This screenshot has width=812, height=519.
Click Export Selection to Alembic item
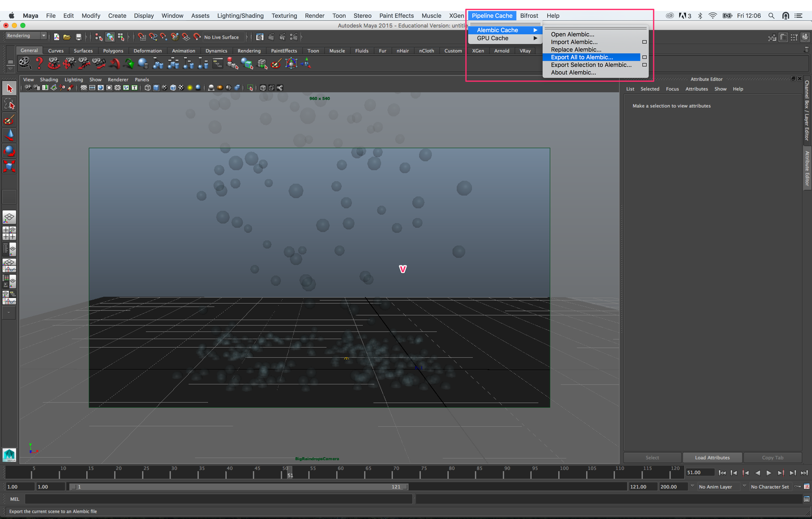(x=591, y=64)
